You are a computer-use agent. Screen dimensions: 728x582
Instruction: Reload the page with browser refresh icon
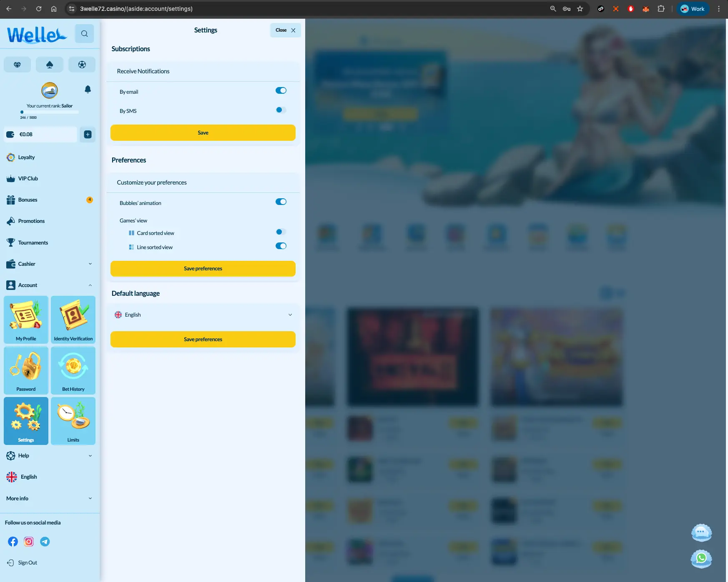(39, 9)
